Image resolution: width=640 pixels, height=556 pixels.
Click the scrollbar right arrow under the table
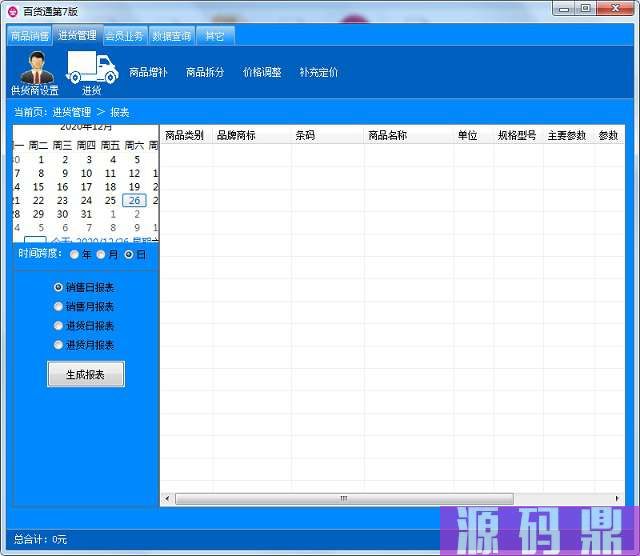[617, 498]
